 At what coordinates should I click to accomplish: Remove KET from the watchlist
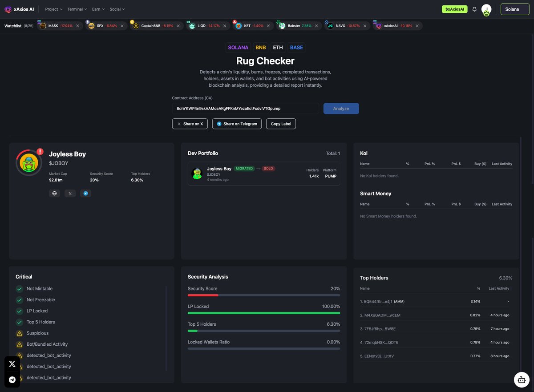pyautogui.click(x=268, y=26)
